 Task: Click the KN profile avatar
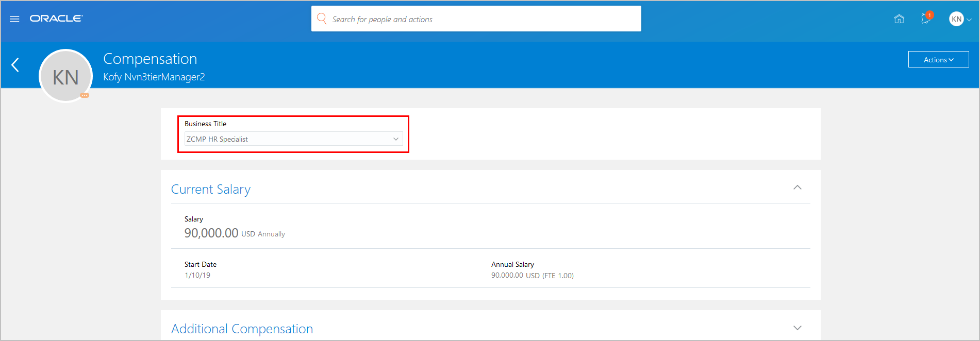coord(66,76)
